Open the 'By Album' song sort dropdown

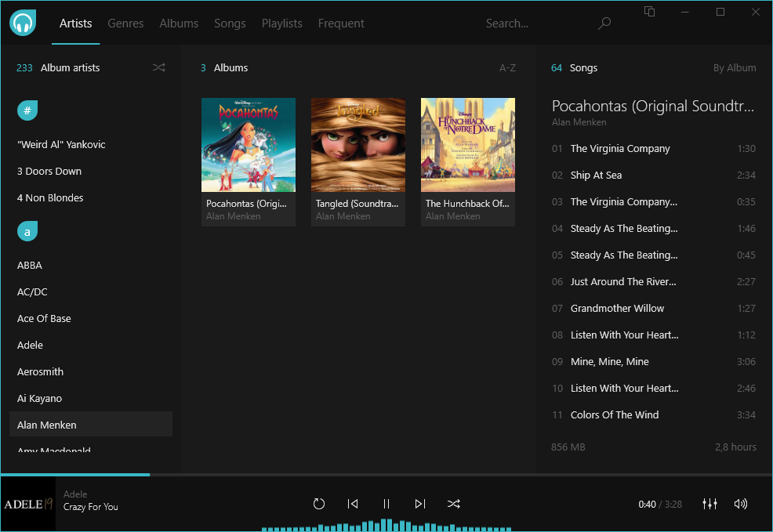tap(735, 67)
